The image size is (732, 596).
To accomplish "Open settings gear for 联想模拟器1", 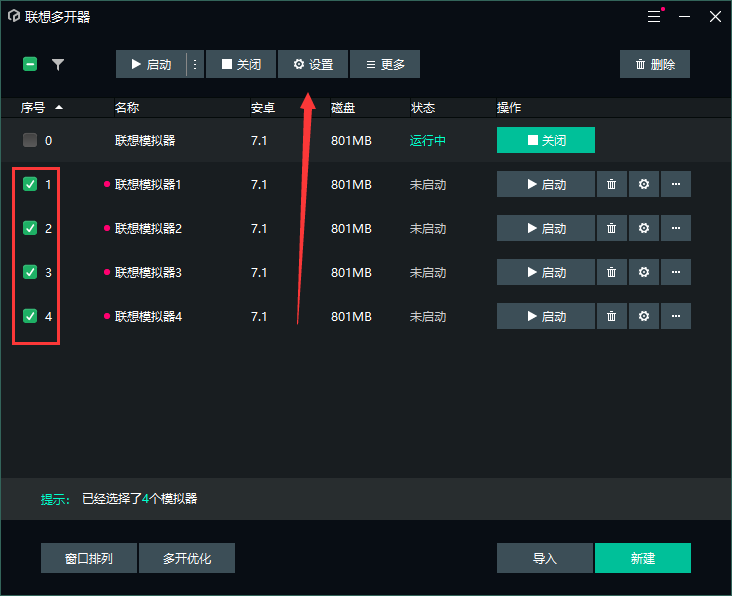I will (644, 184).
